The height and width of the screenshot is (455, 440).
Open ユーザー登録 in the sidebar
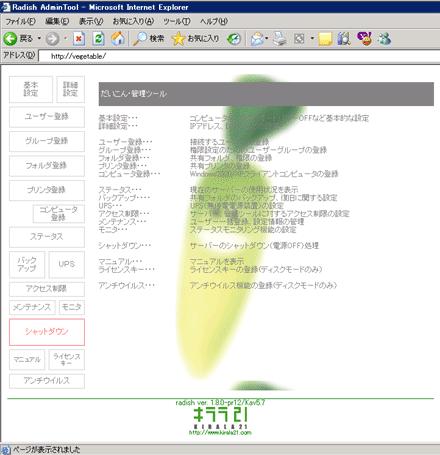47,117
